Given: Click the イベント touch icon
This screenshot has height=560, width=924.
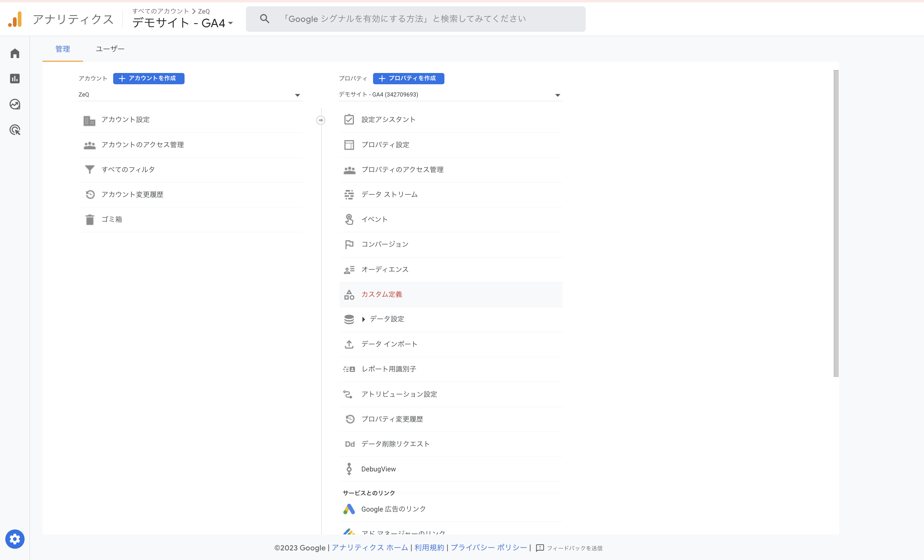Looking at the screenshot, I should pos(349,219).
